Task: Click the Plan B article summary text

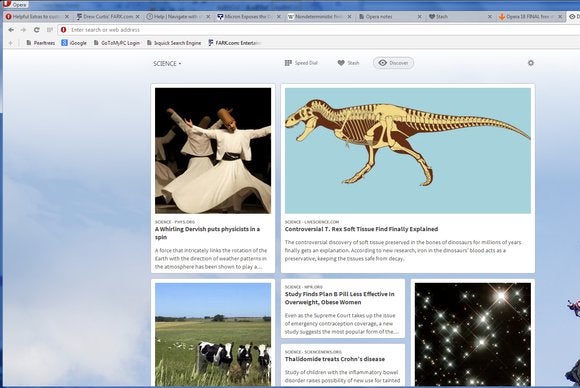Action: [341, 324]
